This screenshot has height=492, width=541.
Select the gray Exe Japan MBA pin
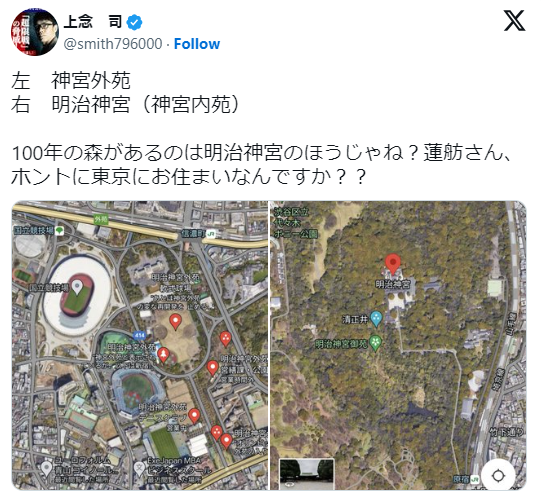pos(139,469)
